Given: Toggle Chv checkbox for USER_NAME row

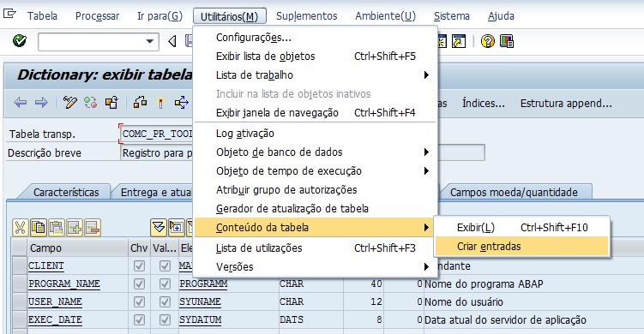Looking at the screenshot, I should point(139,302).
